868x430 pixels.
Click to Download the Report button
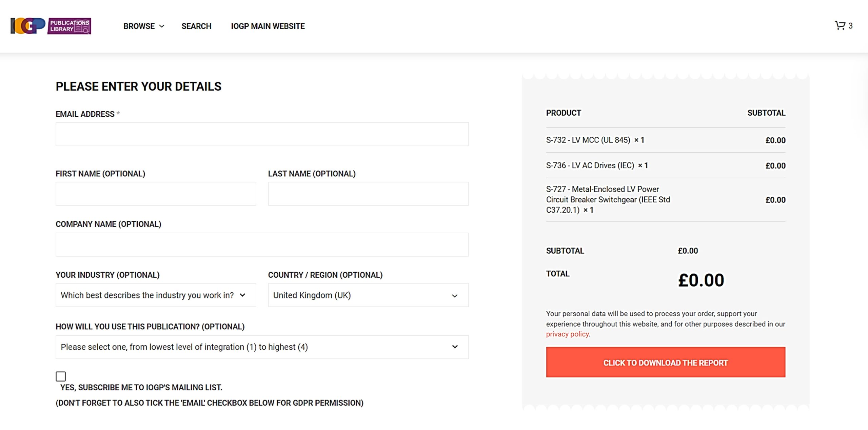665,362
